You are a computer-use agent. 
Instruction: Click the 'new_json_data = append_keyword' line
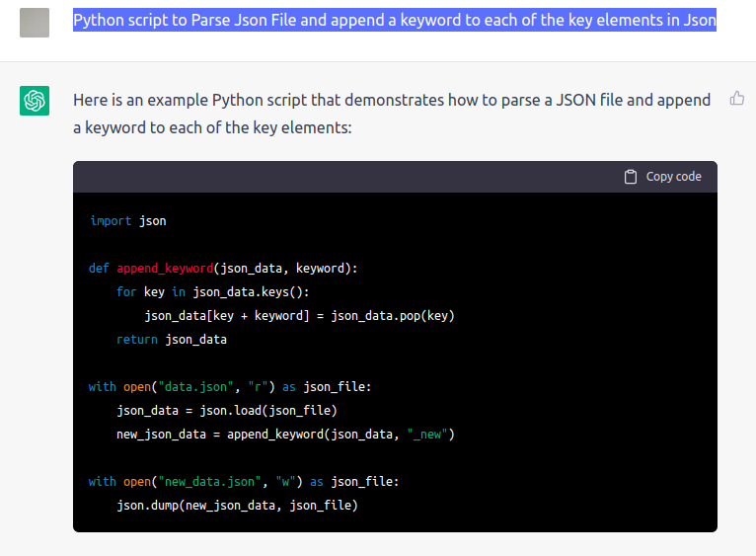click(x=285, y=435)
